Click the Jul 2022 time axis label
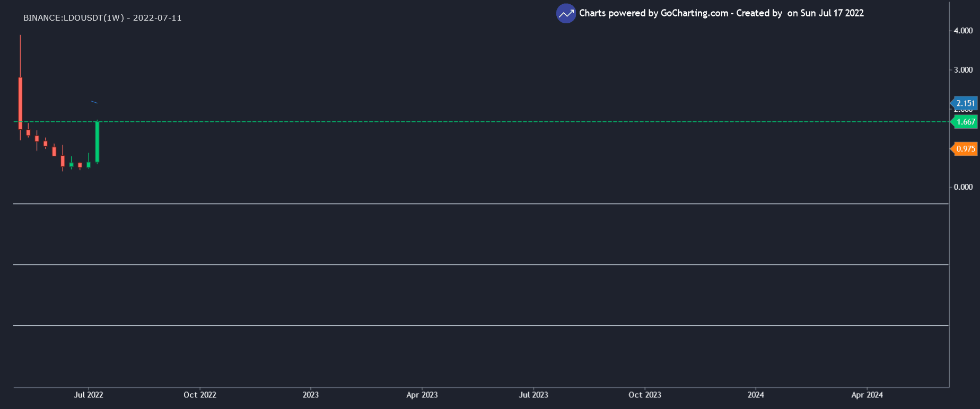This screenshot has width=980, height=409. [x=89, y=395]
